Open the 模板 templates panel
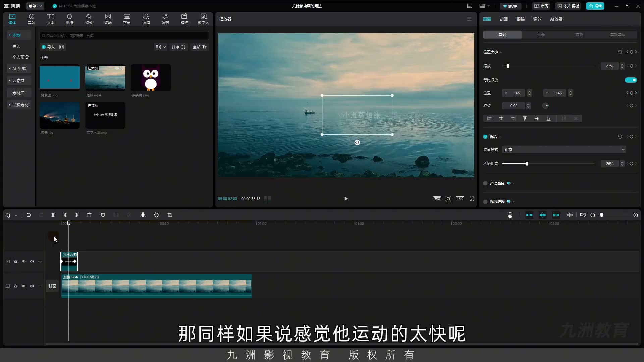 point(184,19)
